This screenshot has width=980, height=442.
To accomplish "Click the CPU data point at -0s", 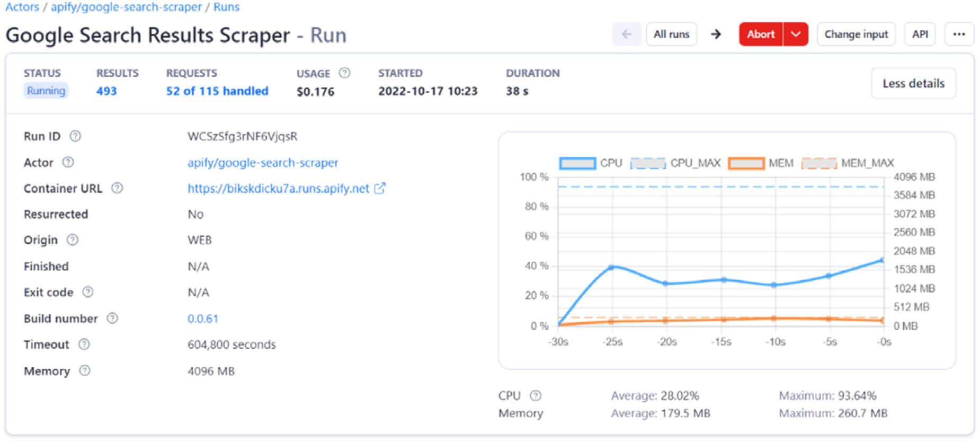I will point(882,260).
